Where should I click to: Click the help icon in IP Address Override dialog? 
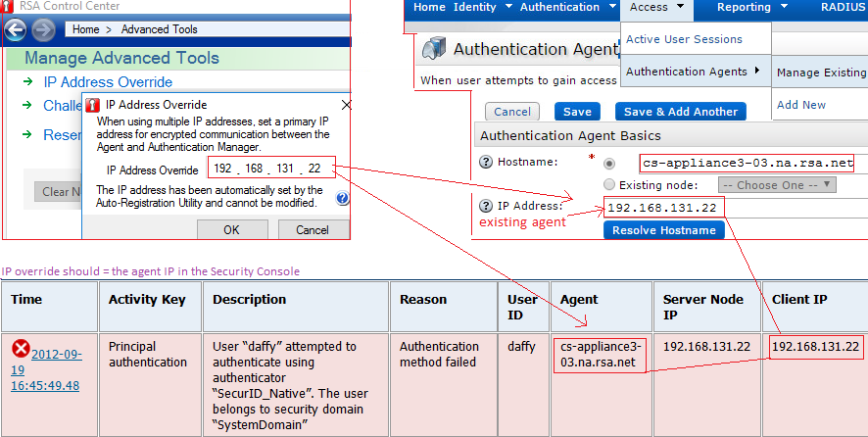point(342,199)
